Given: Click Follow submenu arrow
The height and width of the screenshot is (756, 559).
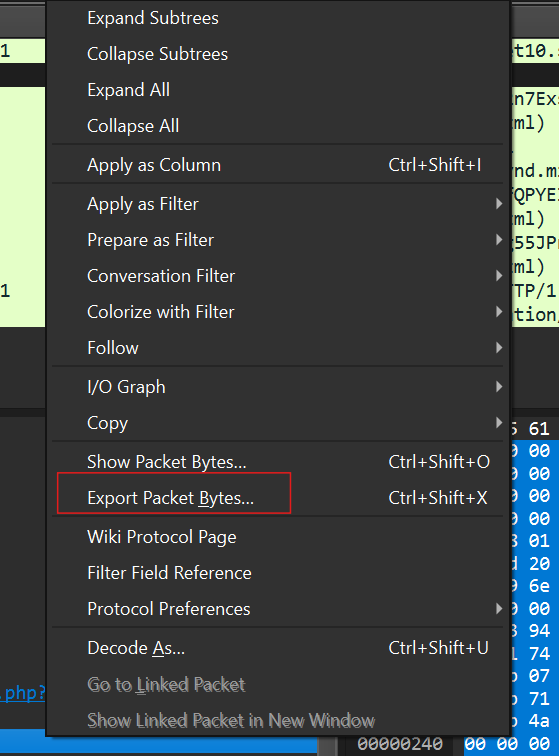Looking at the screenshot, I should (499, 348).
